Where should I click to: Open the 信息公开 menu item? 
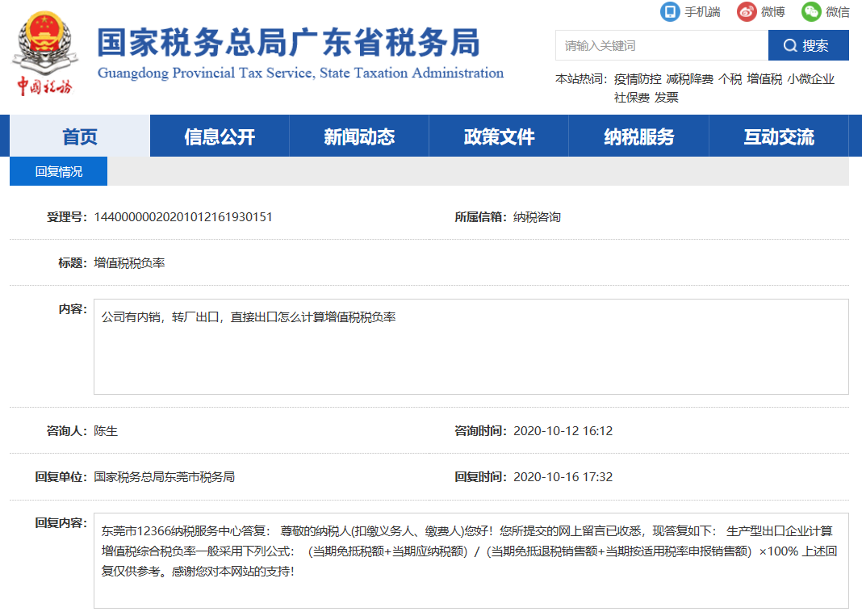click(x=220, y=136)
